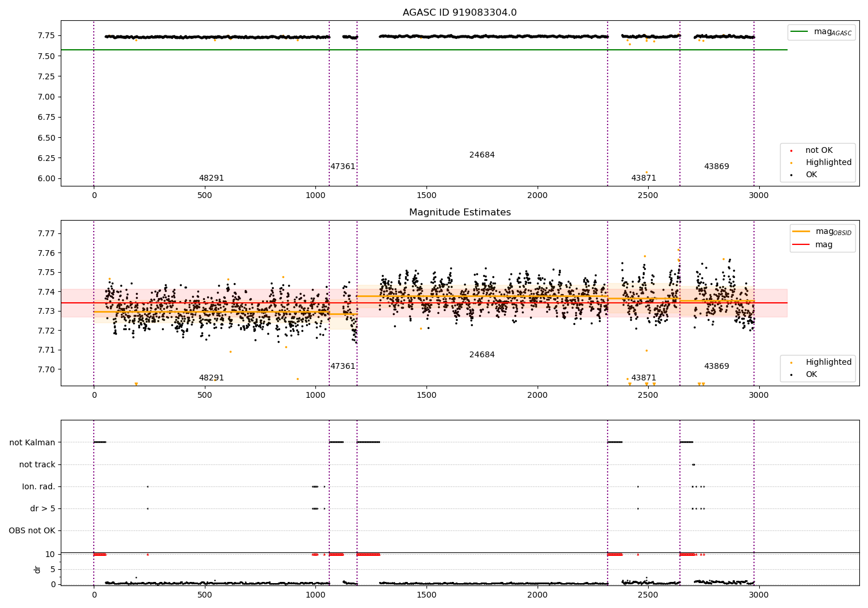Click the title 'AGASC ID 919083304.0'
The width and height of the screenshot is (868, 608).
point(459,13)
